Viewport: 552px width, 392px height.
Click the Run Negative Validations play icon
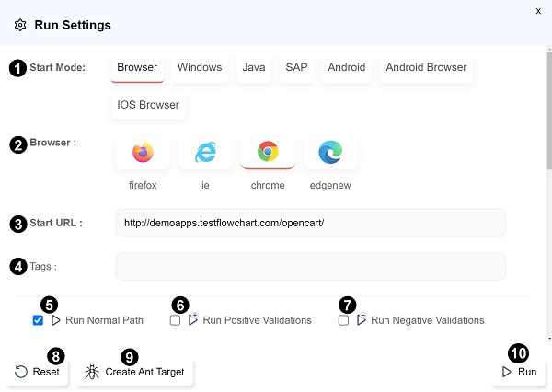coord(362,320)
